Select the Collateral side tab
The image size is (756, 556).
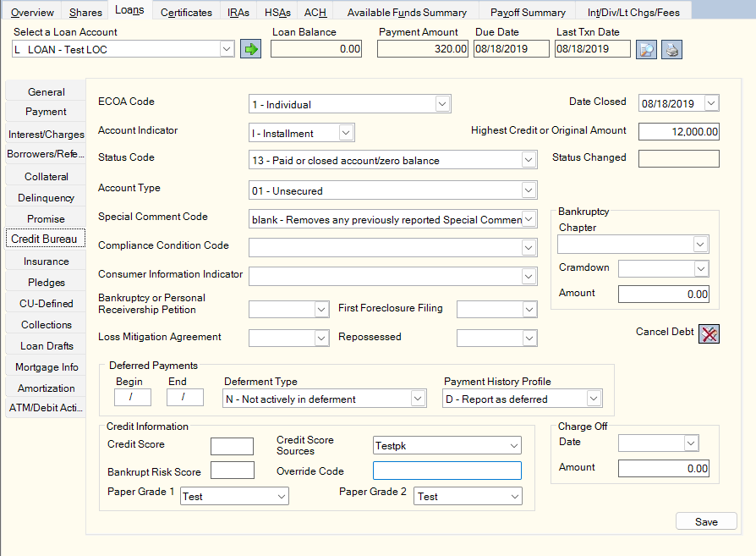pyautogui.click(x=46, y=177)
